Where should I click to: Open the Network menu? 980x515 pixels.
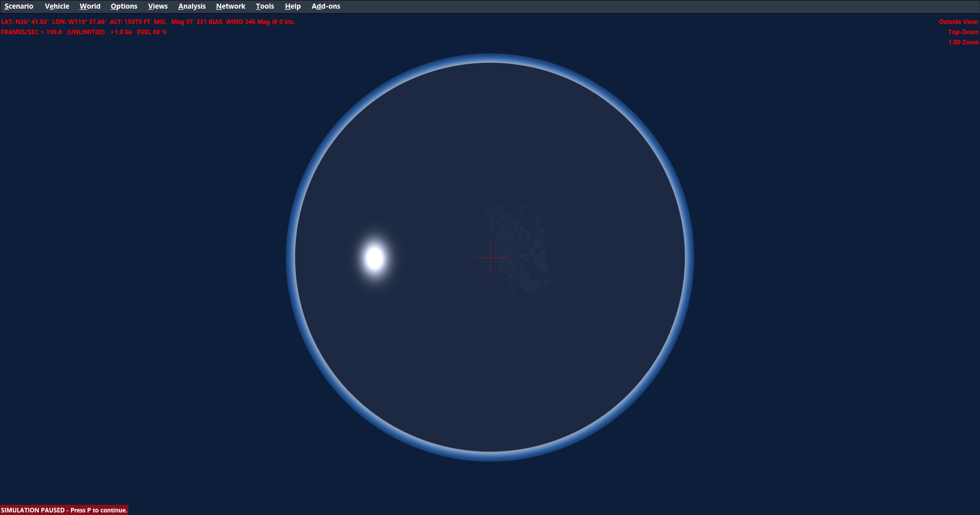(x=230, y=6)
